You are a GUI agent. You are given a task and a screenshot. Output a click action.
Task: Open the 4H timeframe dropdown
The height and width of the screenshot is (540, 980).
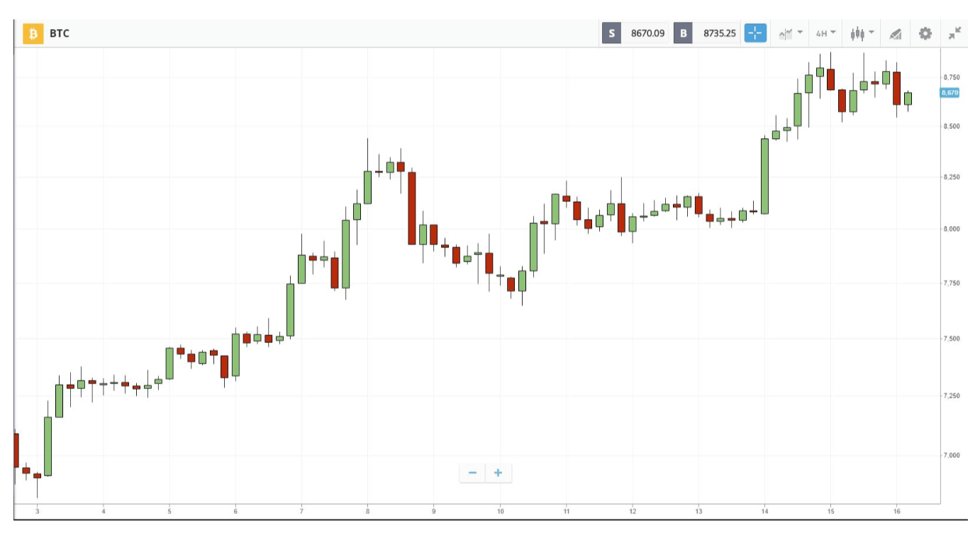tap(825, 33)
